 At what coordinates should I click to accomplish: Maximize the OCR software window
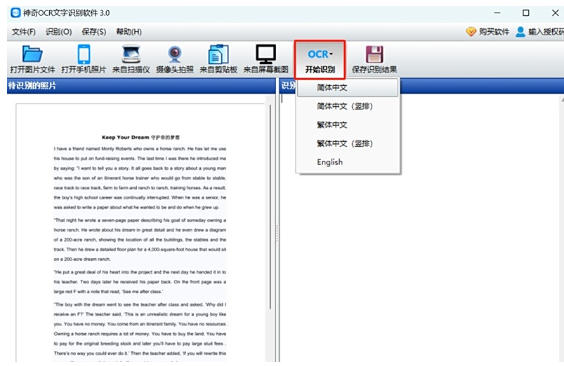526,13
